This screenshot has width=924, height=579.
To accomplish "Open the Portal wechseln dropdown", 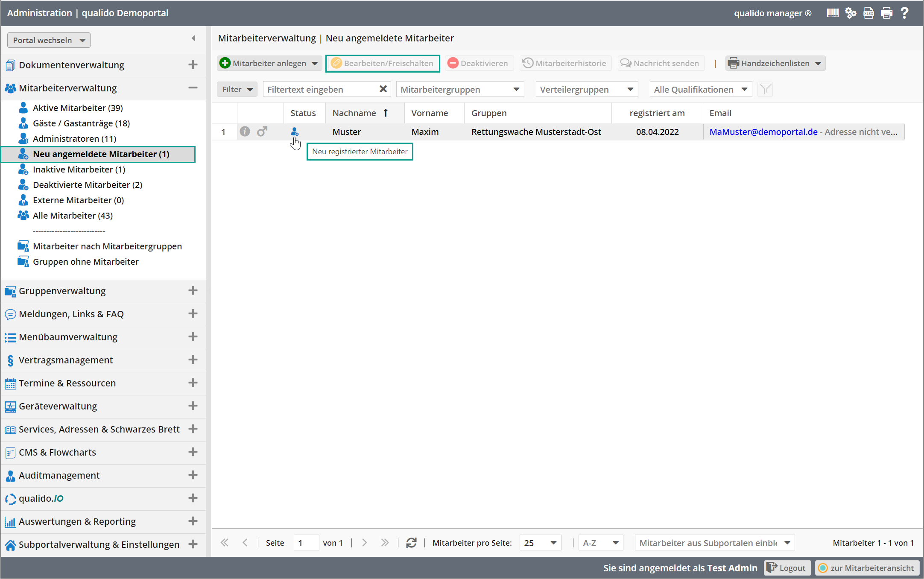I will pos(49,40).
